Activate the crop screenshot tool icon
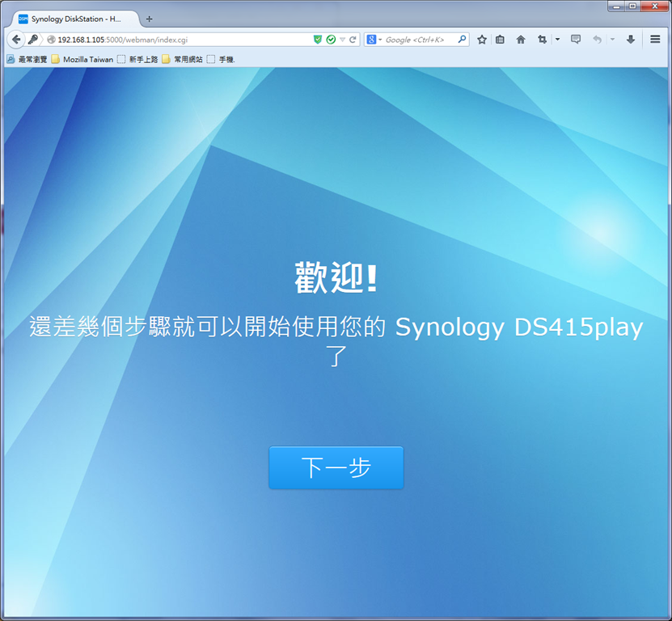The image size is (672, 621). (x=542, y=40)
